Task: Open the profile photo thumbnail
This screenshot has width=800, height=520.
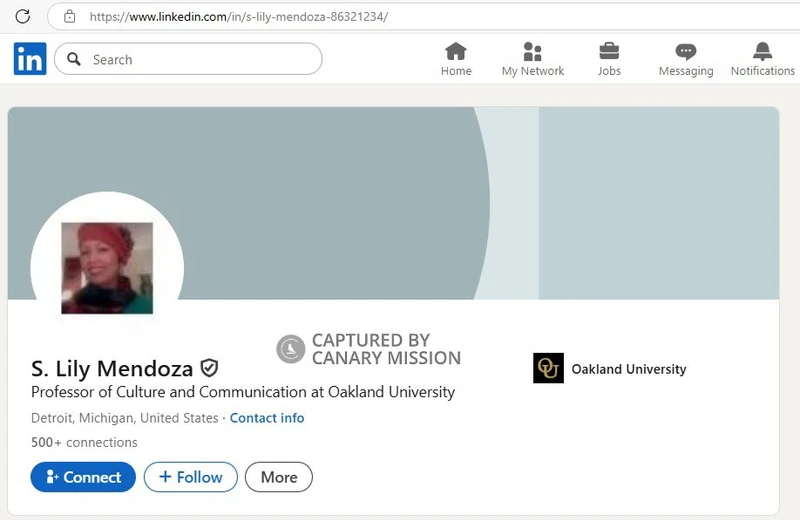Action: click(107, 268)
